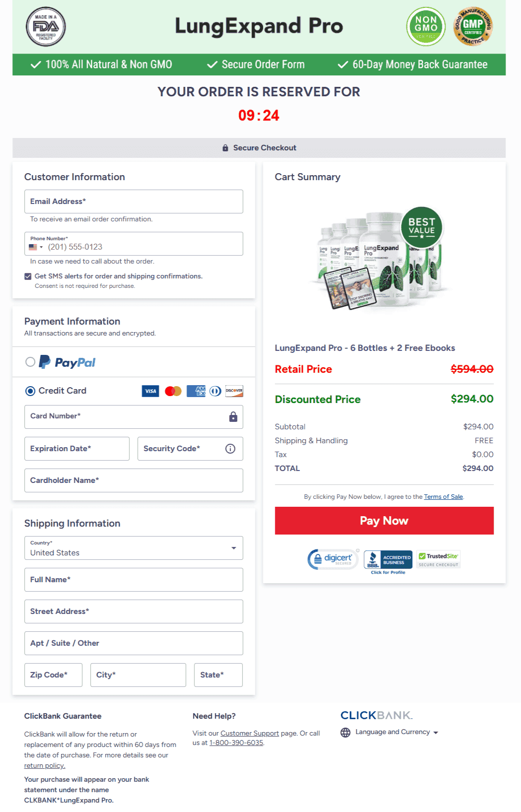This screenshot has height=812, width=521.
Task: Click the DigiCert Secured seal
Action: [332, 559]
